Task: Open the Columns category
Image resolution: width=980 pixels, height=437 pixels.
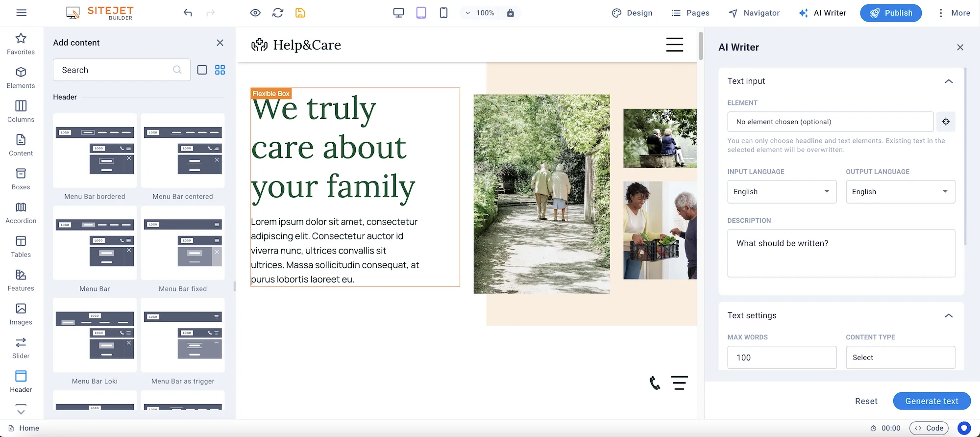Action: (21, 111)
